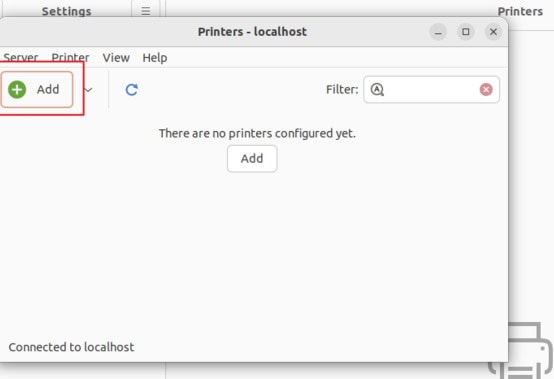
Task: Open the Settings hamburger menu icon
Action: pos(146,11)
